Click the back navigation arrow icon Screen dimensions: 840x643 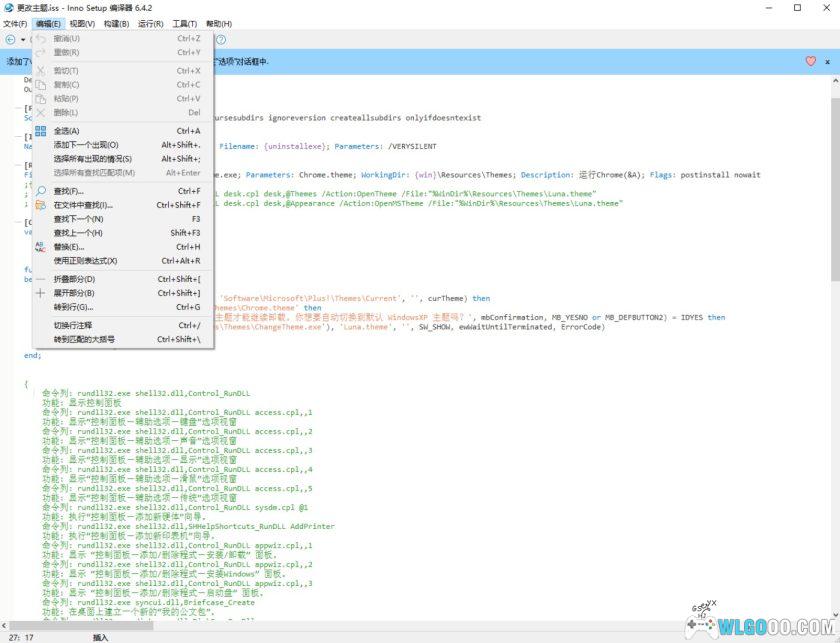pyautogui.click(x=10, y=40)
